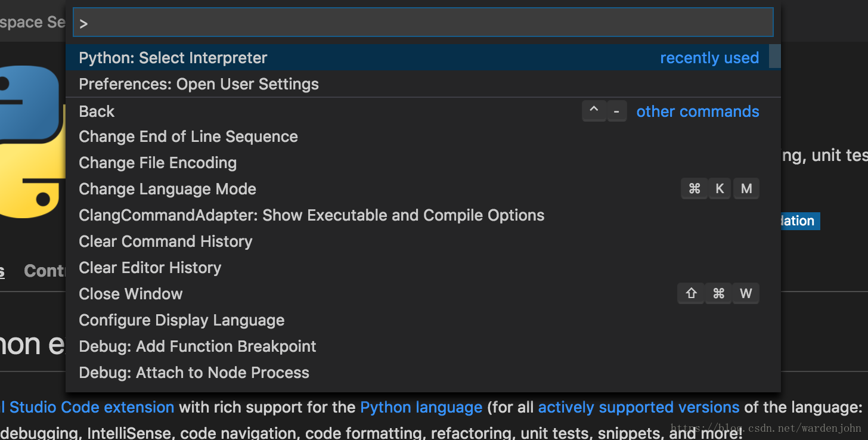Open the 'Python language' link

click(421, 408)
